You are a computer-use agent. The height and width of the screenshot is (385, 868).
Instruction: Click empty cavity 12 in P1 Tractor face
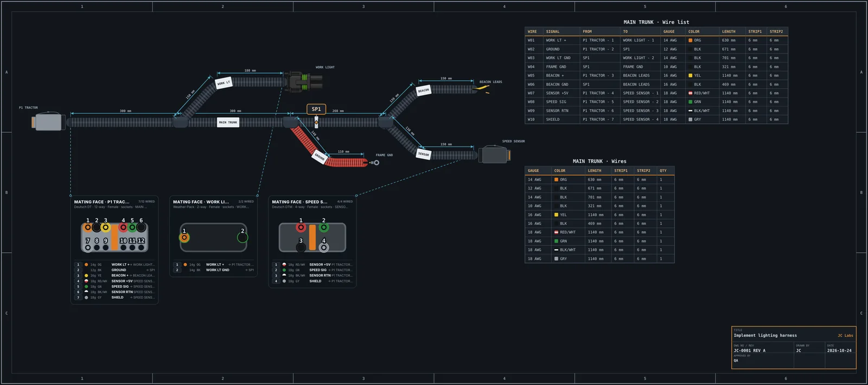click(141, 247)
